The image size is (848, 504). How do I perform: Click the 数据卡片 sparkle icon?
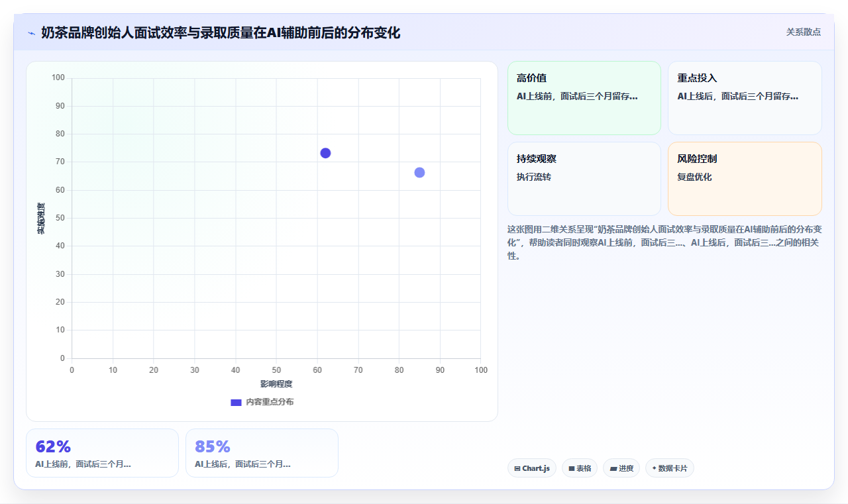click(x=654, y=468)
